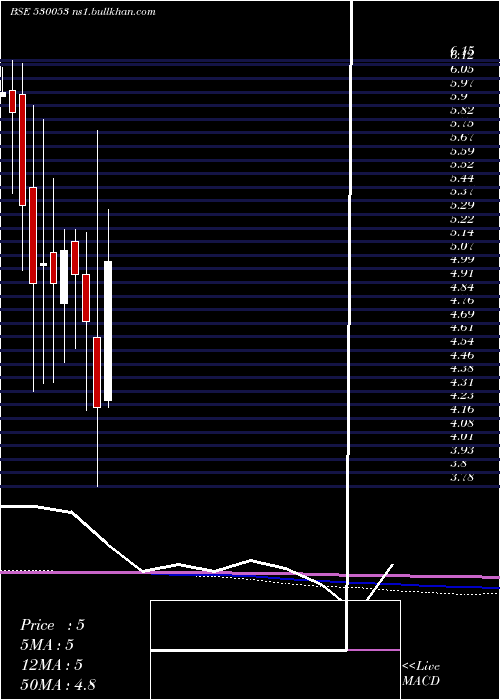Select the 5.37 price level label
This screenshot has height=700, width=500.
[x=462, y=192]
